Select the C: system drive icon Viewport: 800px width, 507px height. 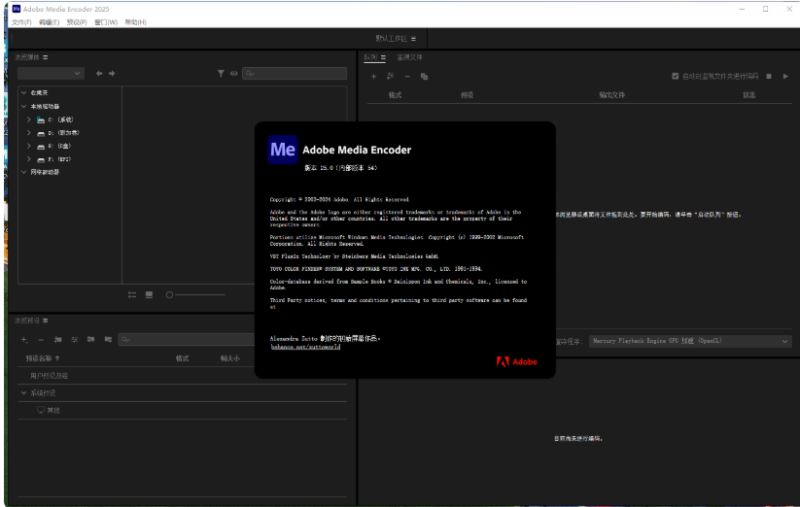[41, 120]
